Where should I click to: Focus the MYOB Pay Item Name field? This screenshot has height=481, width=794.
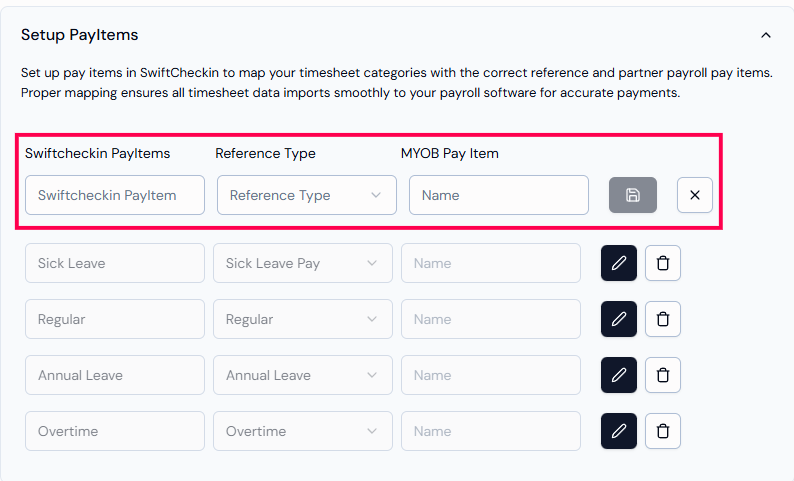point(498,195)
